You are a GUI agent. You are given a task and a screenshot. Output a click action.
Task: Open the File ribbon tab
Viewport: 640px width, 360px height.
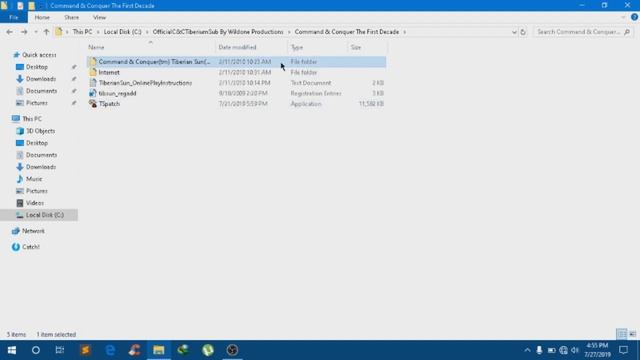(13, 18)
